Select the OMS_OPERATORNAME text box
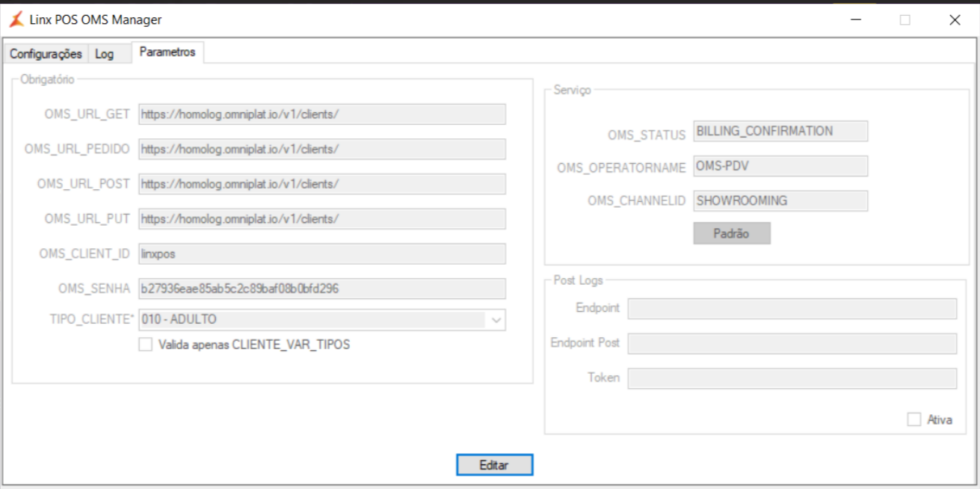 pyautogui.click(x=780, y=166)
